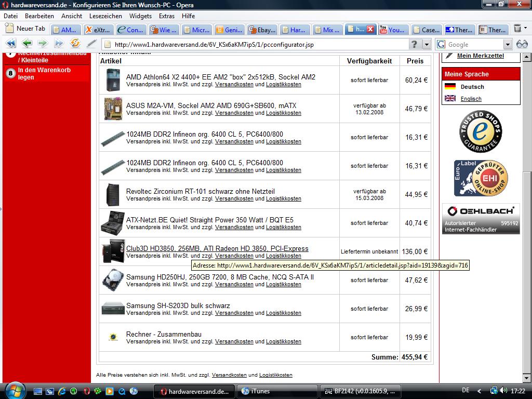The height and width of the screenshot is (399, 532).
Task: Switch to the Case... tab
Action: pyautogui.click(x=427, y=30)
